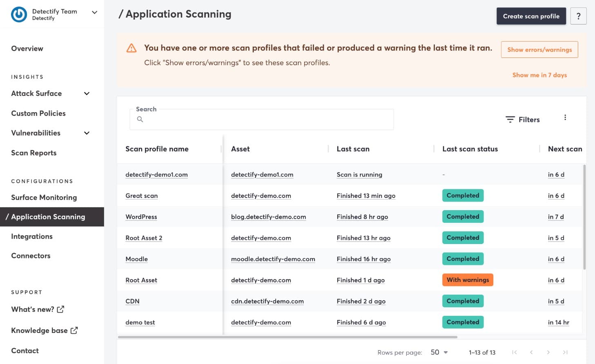This screenshot has width=595, height=364.
Task: Open asset blog.detectify-demo.com
Action: 268,217
